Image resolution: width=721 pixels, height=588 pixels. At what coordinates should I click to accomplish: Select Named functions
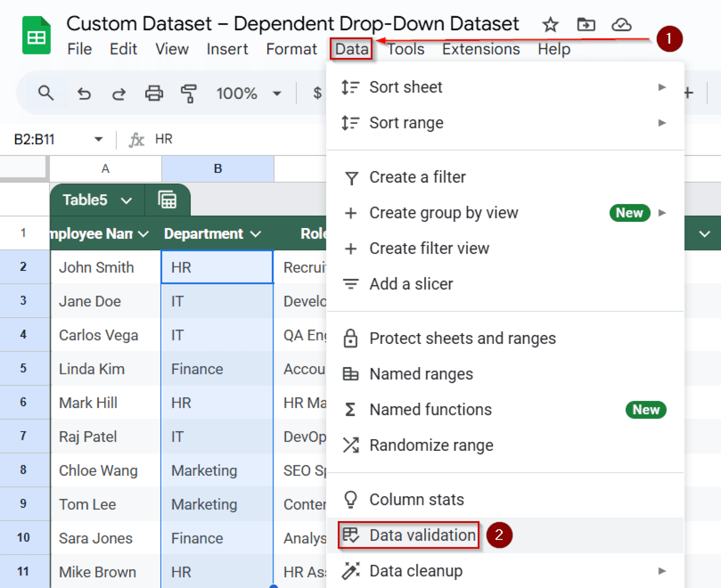[430, 409]
